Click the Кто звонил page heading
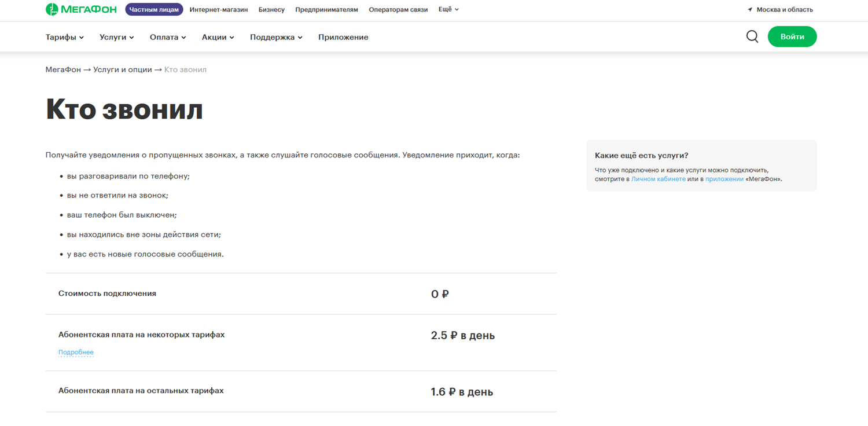 pos(124,109)
